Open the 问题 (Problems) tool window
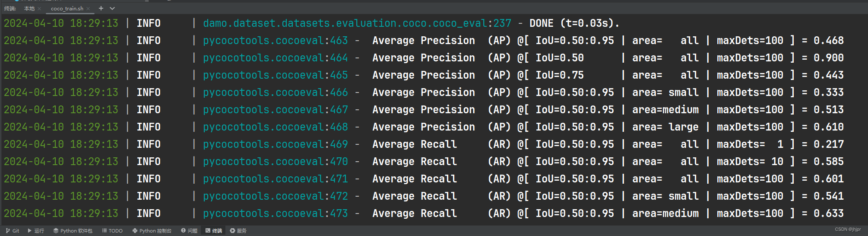This screenshot has width=868, height=236. [189, 231]
